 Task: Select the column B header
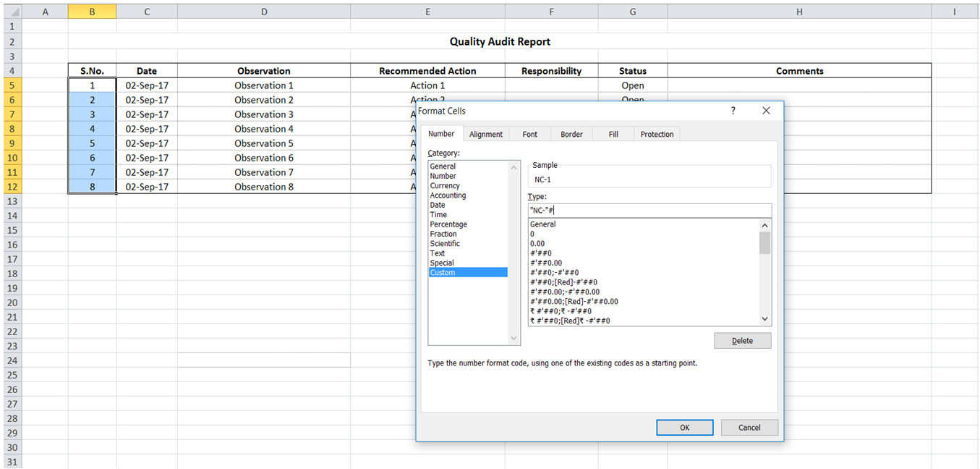click(x=92, y=12)
